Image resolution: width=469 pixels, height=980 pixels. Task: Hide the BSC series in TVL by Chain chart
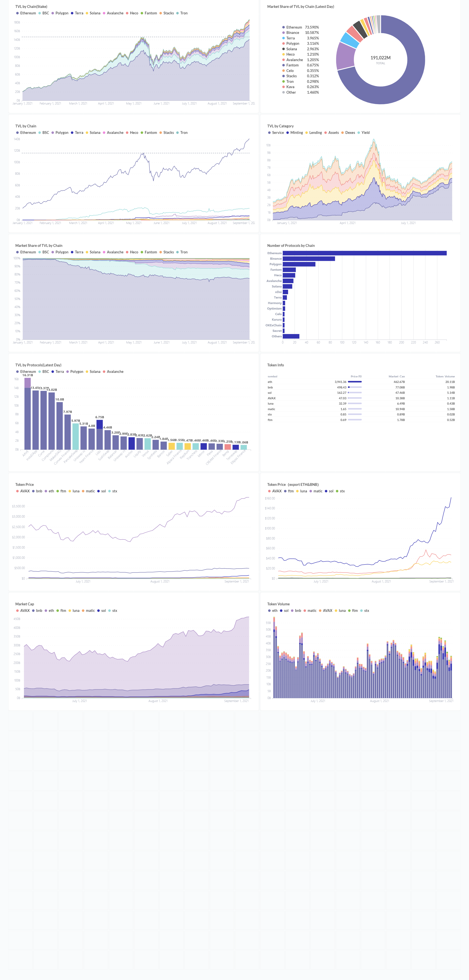click(x=42, y=132)
